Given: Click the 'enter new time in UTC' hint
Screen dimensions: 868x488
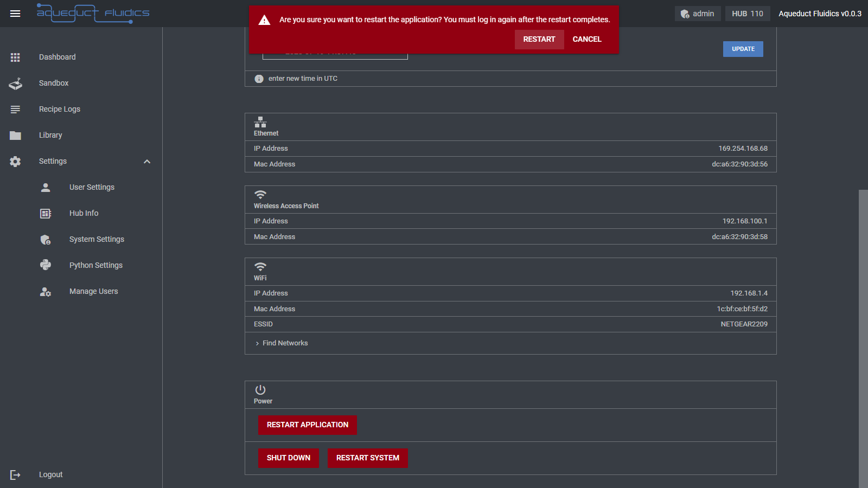Looking at the screenshot, I should pos(303,79).
